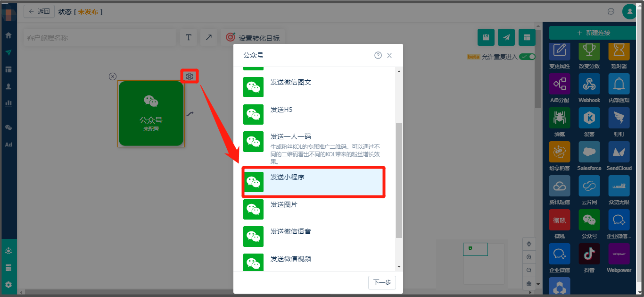Click the zoom in magnifier button
Screen dimensions: 644x297
(529, 257)
